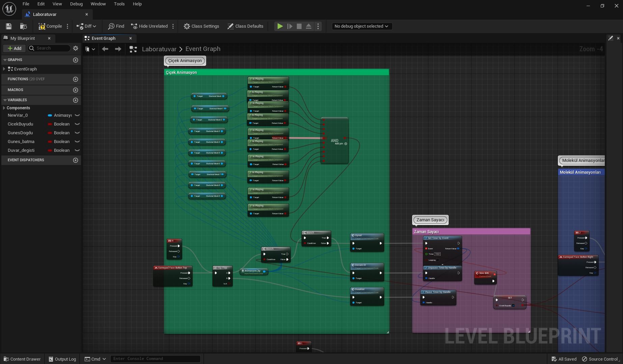
Task: Open Class Settings
Action: pos(201,26)
